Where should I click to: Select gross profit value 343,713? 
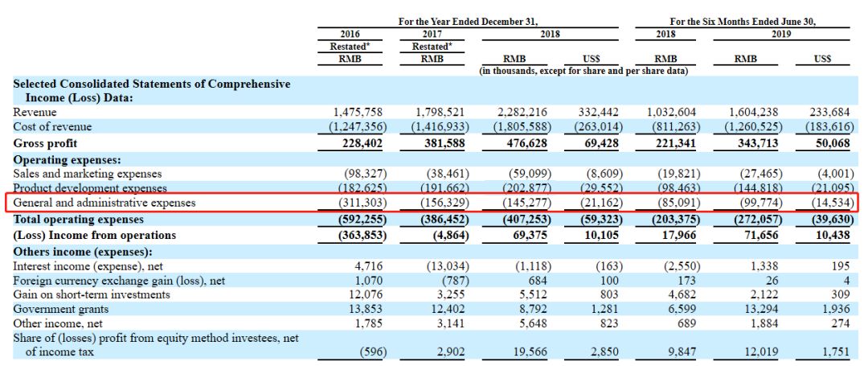pyautogui.click(x=759, y=143)
